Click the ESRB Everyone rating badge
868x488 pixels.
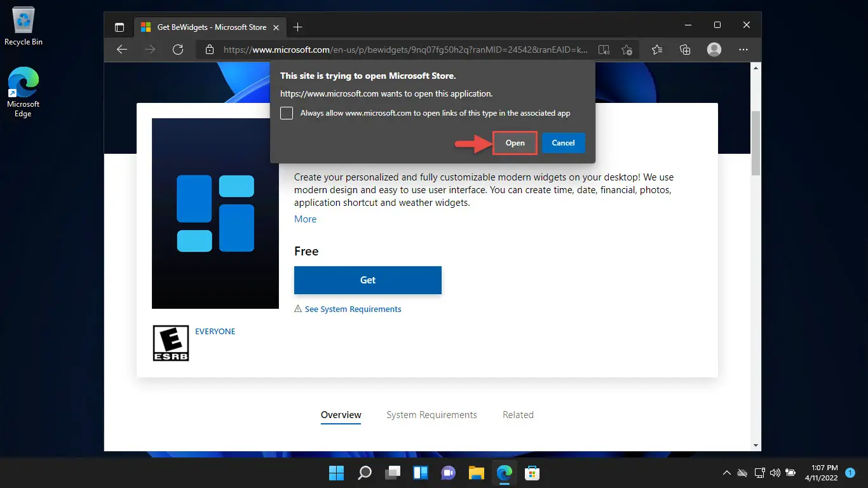[171, 343]
